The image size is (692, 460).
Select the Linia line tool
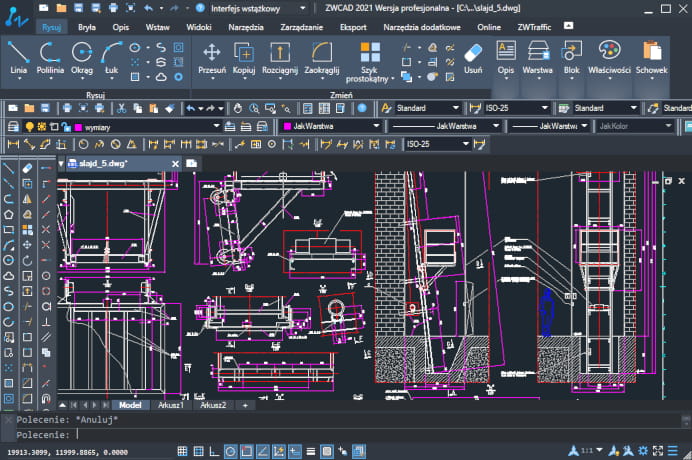[x=19, y=59]
